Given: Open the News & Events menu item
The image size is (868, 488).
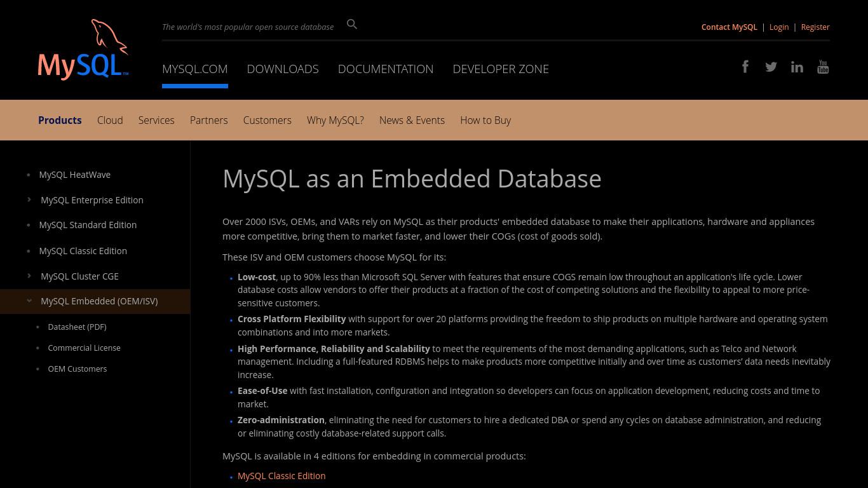Looking at the screenshot, I should tap(412, 120).
